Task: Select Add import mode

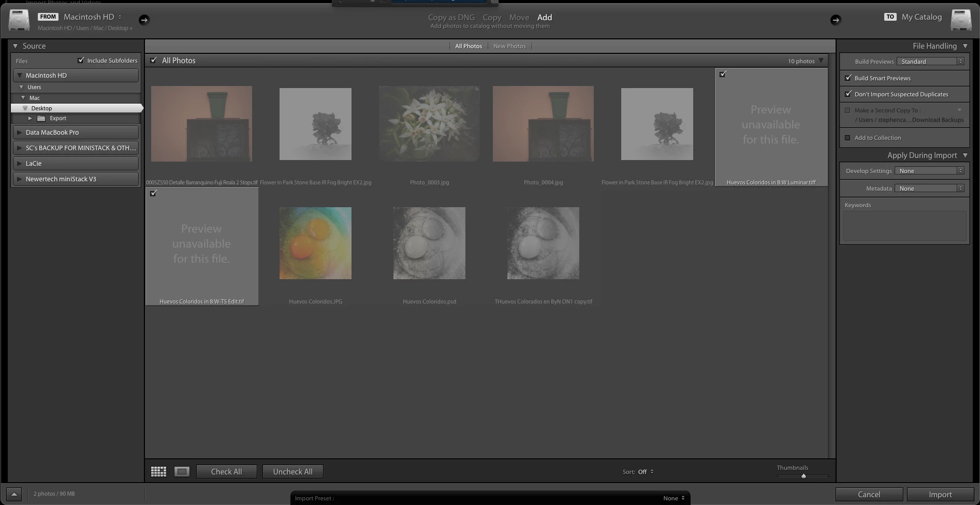Action: click(545, 18)
